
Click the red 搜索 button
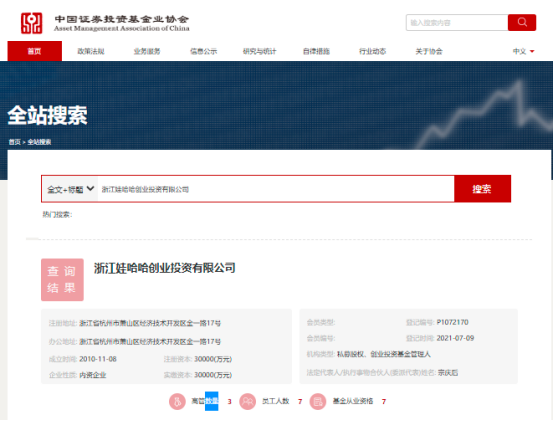(482, 189)
